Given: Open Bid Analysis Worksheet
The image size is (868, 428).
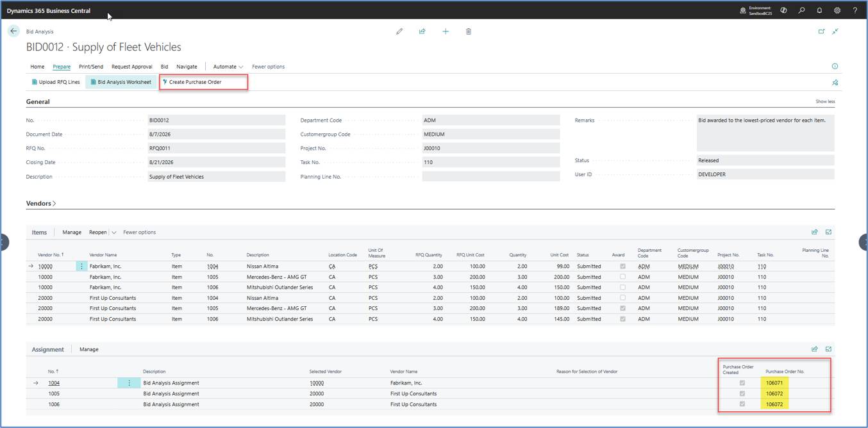Looking at the screenshot, I should pos(121,82).
